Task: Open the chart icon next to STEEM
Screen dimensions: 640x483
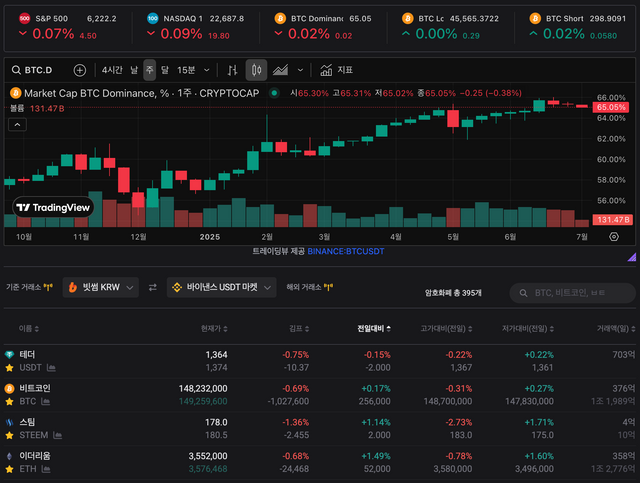Action: click(x=58, y=436)
